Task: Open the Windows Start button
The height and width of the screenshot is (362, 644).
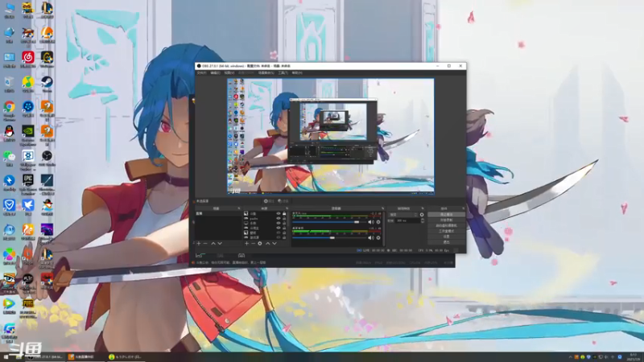Action: [7, 357]
